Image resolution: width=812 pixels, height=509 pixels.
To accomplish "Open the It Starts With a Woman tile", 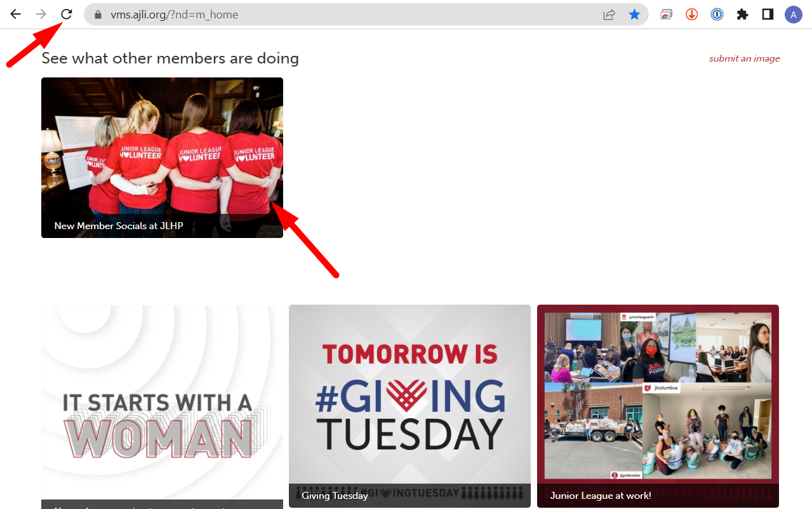I will (162, 406).
